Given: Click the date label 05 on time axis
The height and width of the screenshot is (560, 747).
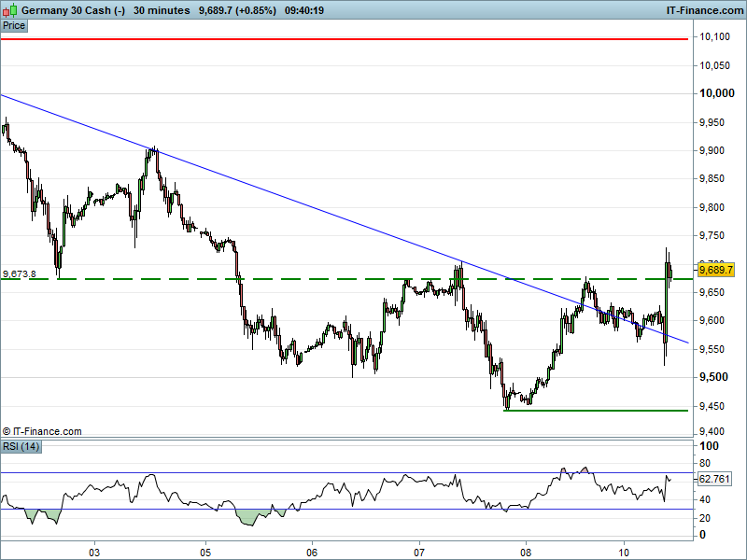Looking at the screenshot, I should 205,553.
